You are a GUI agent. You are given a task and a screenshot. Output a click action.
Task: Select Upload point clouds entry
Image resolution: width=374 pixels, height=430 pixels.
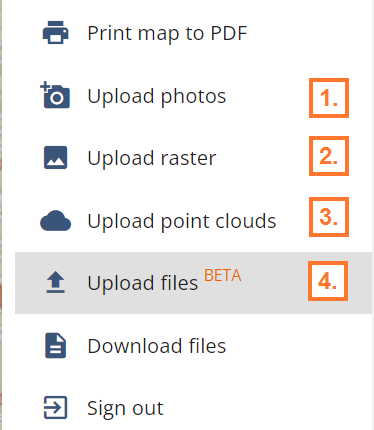[182, 221]
